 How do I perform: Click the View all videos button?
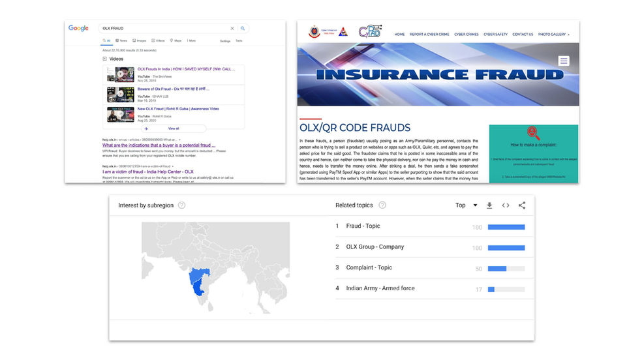coord(174,128)
